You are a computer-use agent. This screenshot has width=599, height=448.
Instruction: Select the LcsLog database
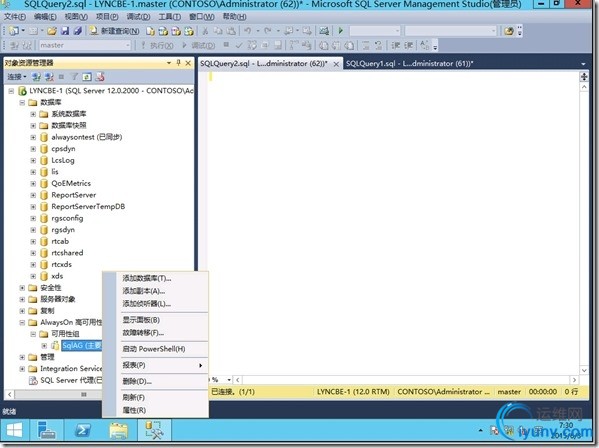tap(63, 160)
